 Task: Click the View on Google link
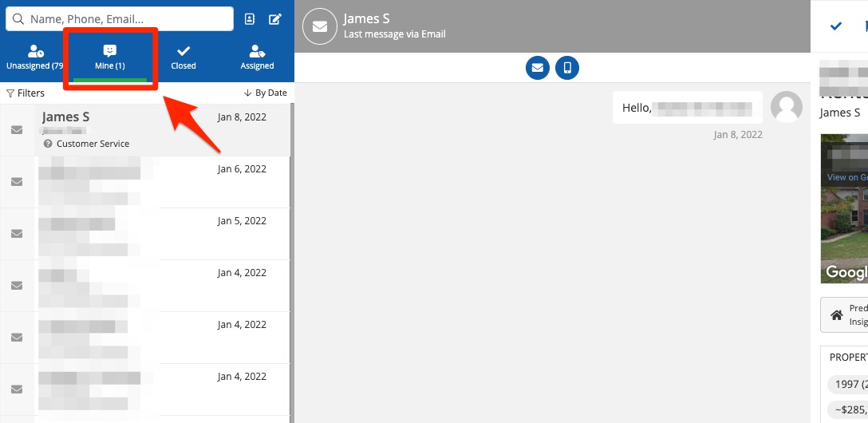pyautogui.click(x=846, y=177)
